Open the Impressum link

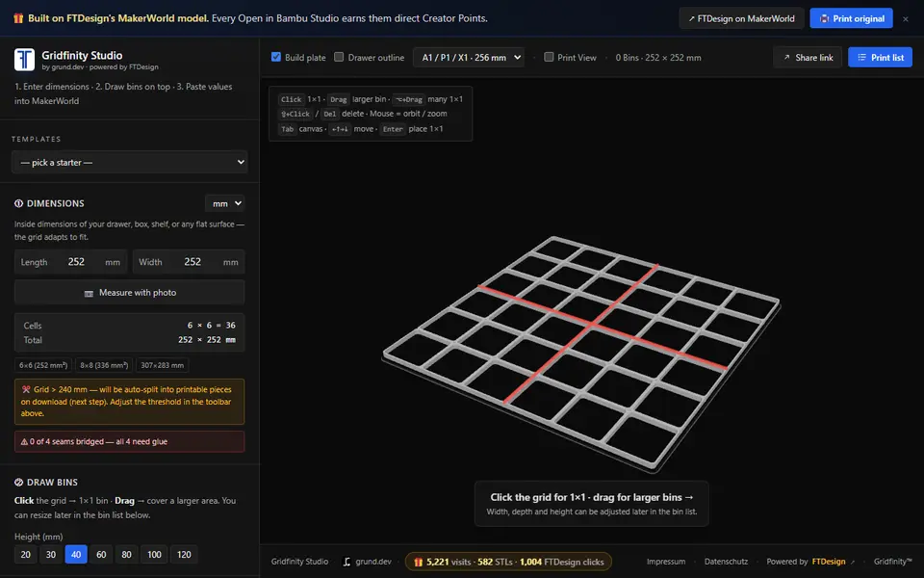point(666,562)
